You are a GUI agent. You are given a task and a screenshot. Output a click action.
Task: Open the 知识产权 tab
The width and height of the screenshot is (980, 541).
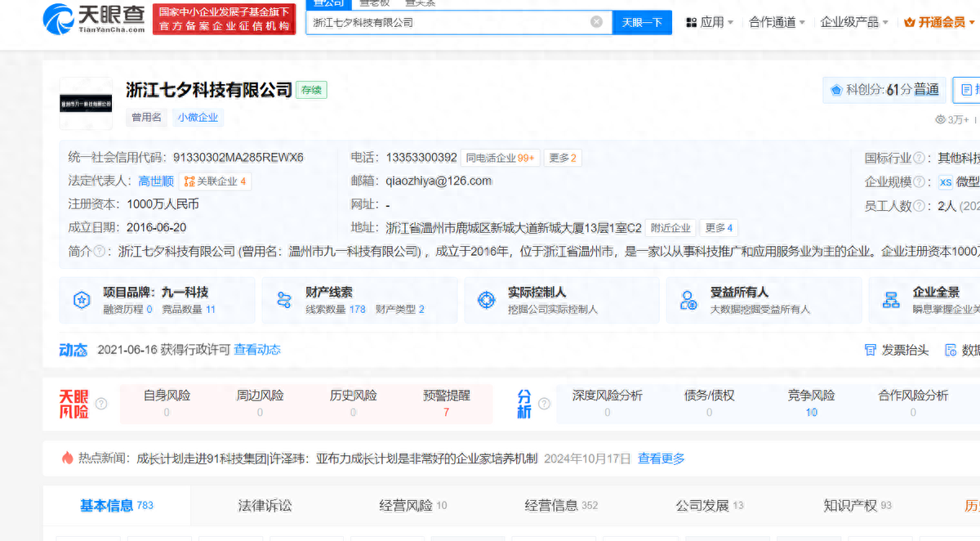tap(857, 506)
